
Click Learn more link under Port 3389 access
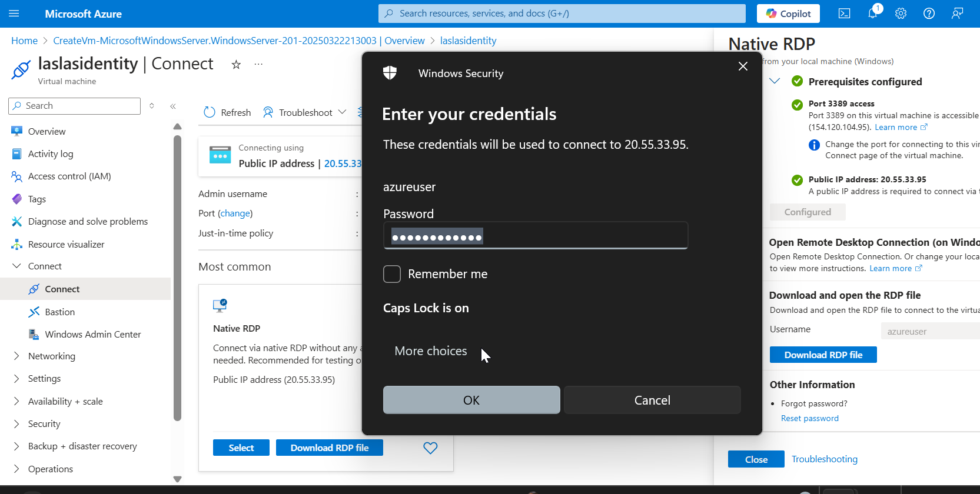click(x=901, y=127)
